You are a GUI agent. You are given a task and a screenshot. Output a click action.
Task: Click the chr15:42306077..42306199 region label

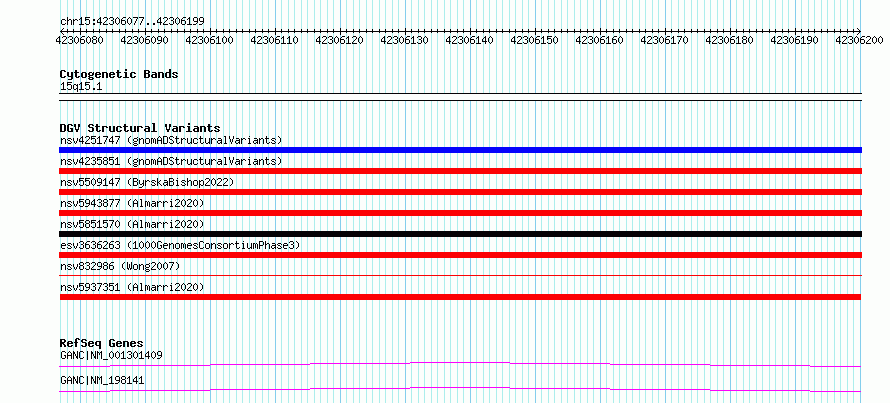tap(132, 21)
